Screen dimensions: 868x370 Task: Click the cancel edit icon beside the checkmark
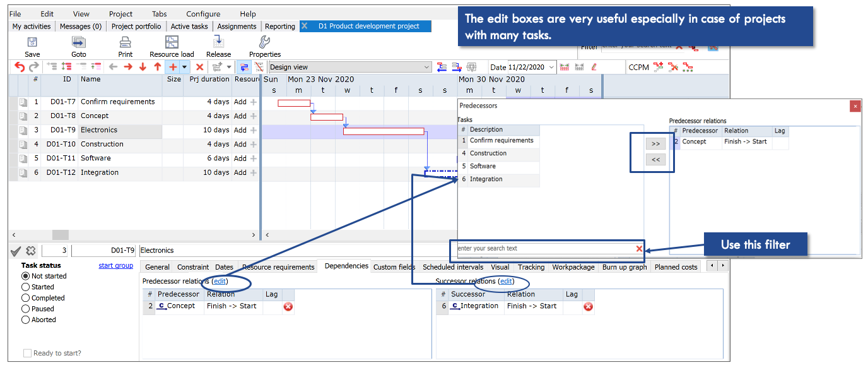(31, 251)
